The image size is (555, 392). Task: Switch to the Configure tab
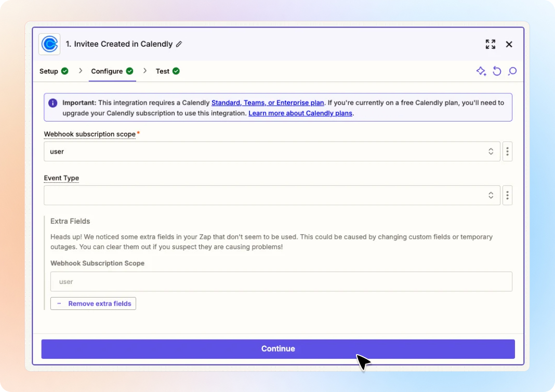coord(112,71)
